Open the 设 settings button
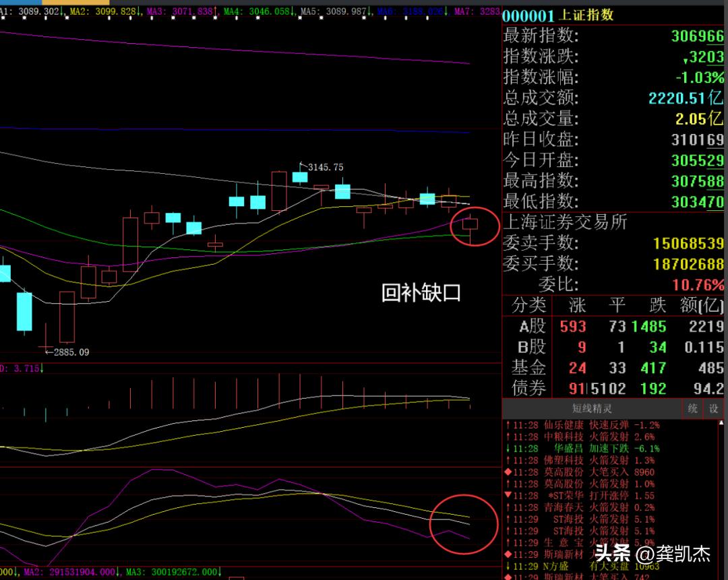Image resolution: width=728 pixels, height=580 pixels. point(713,409)
